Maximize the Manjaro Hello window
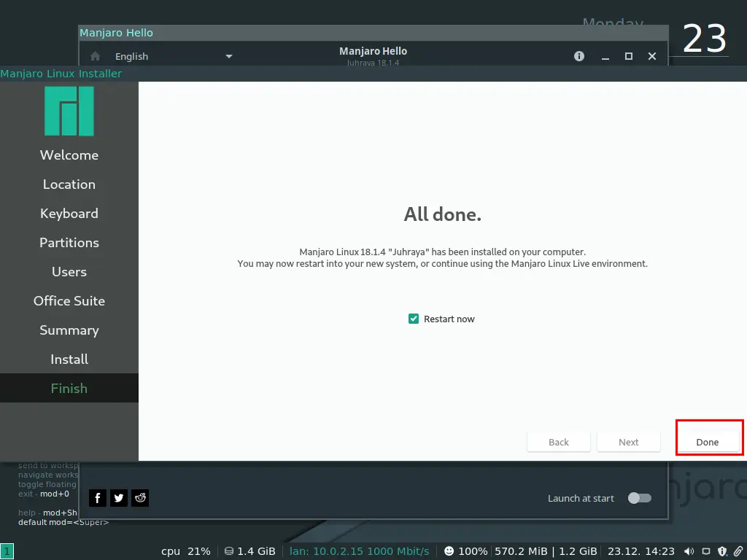The image size is (747, 560). [629, 56]
